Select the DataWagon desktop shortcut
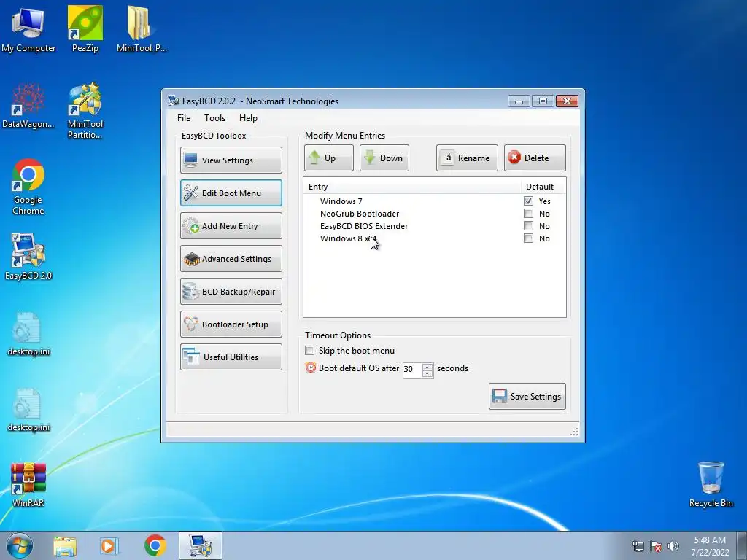 click(28, 106)
